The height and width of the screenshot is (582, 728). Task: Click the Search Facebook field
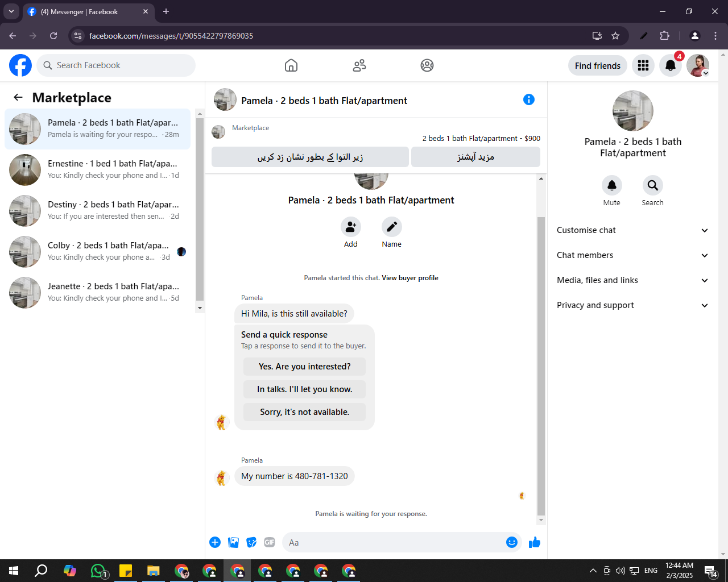tap(116, 65)
